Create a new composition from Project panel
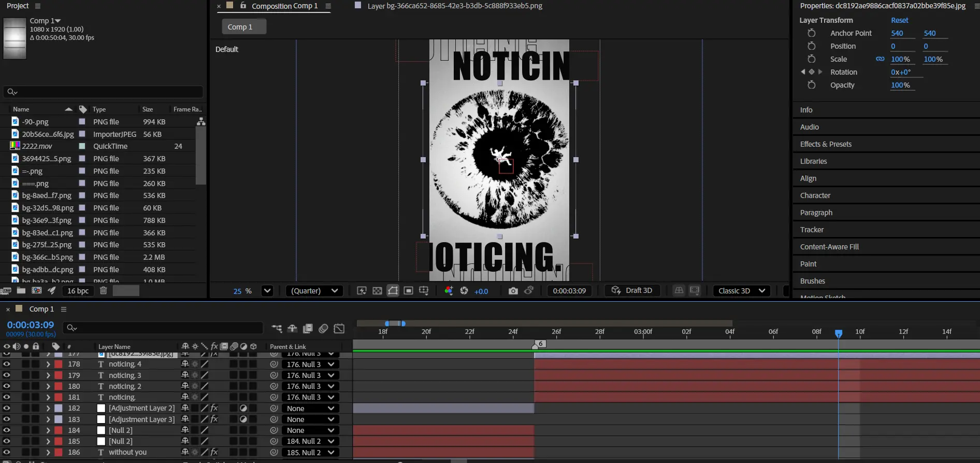 click(x=37, y=291)
